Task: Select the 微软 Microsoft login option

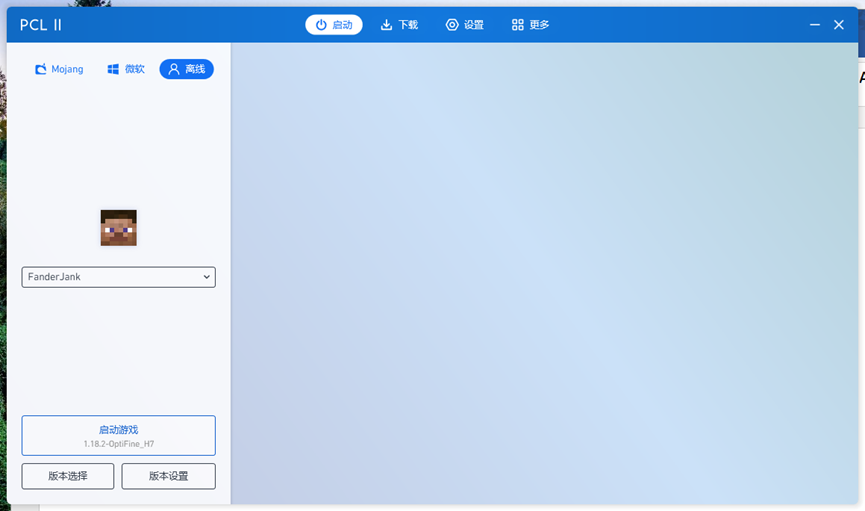Action: point(126,69)
